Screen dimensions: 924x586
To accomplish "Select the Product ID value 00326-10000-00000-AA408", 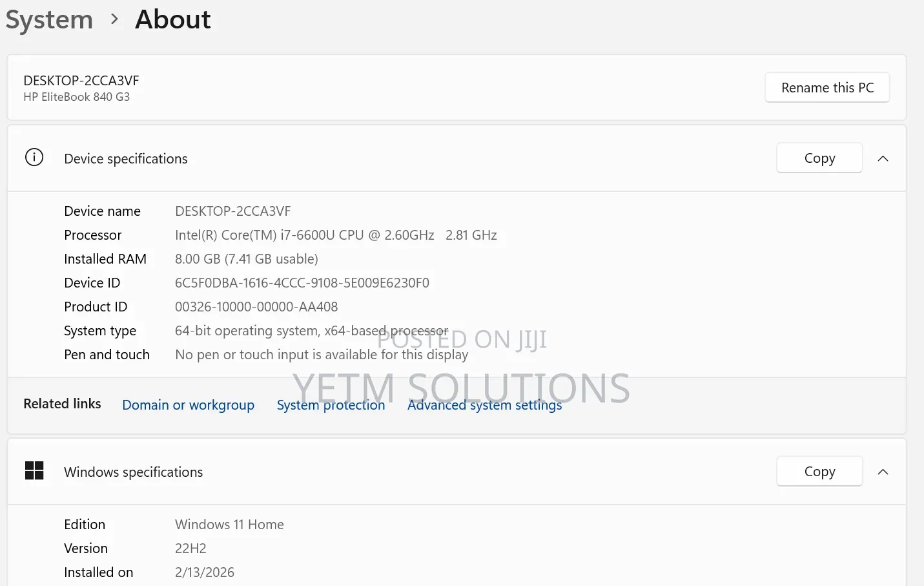I will click(x=256, y=307).
